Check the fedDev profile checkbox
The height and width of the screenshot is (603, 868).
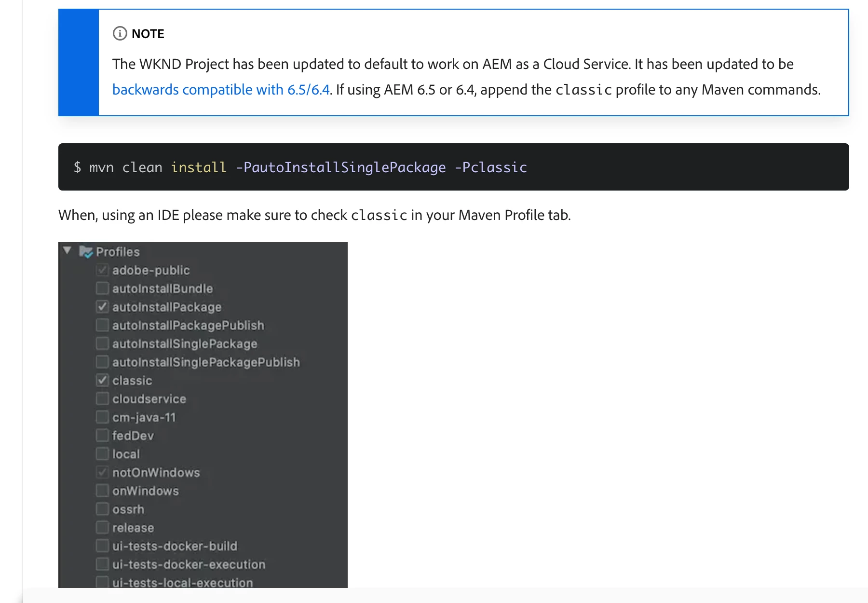coord(102,435)
